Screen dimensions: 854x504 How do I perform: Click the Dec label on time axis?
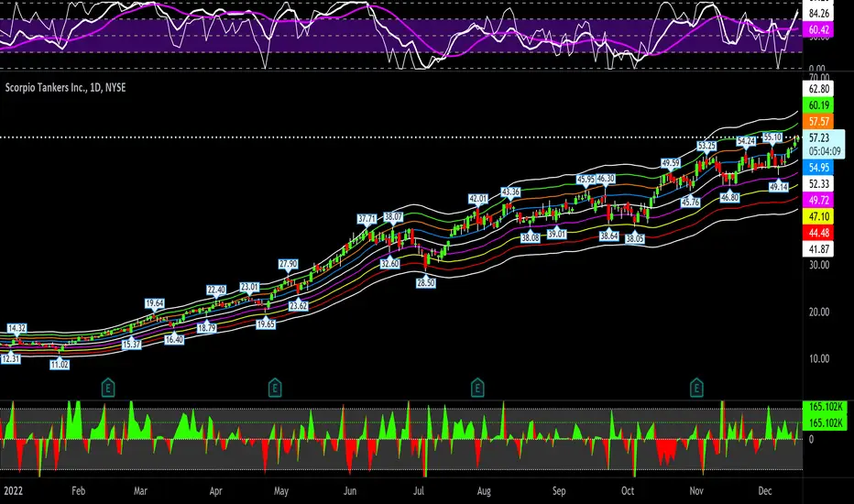click(x=765, y=491)
